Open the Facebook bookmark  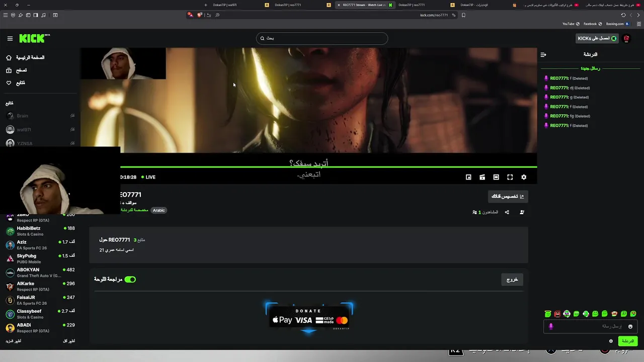point(593,24)
